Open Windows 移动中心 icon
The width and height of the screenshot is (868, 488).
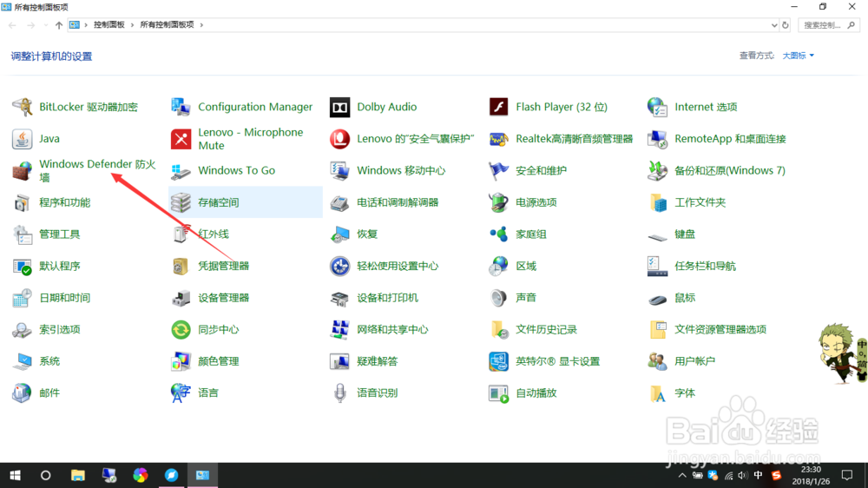[x=340, y=170]
